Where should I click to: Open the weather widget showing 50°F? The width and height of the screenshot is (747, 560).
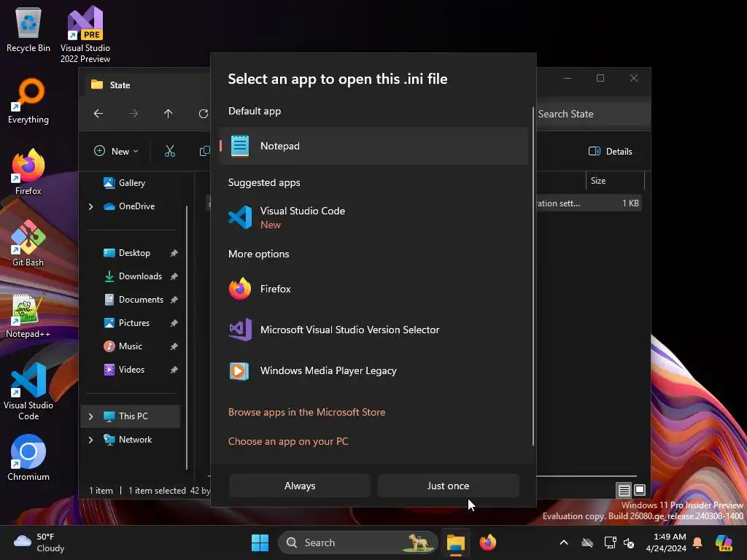pos(39,542)
